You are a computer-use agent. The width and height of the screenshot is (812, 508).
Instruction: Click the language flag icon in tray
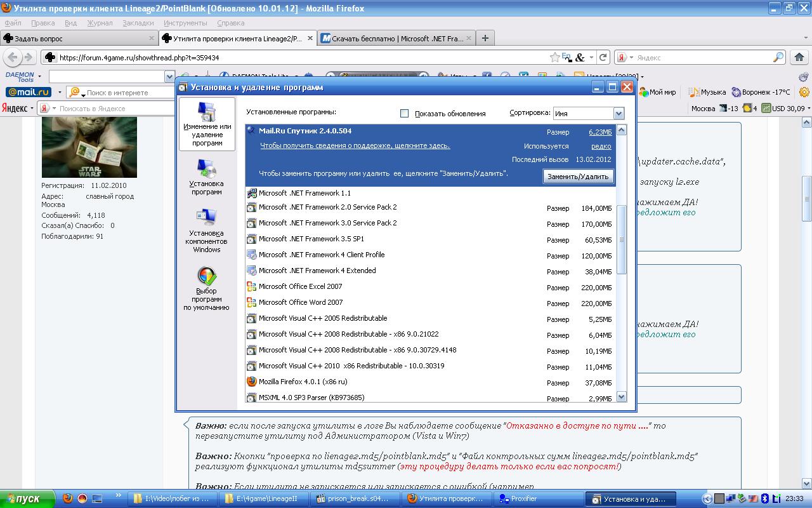coord(753,498)
